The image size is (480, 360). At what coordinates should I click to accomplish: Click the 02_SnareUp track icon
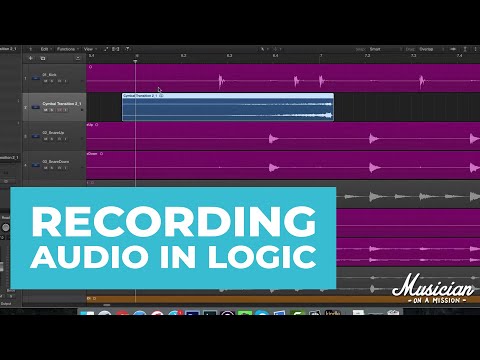(x=36, y=136)
